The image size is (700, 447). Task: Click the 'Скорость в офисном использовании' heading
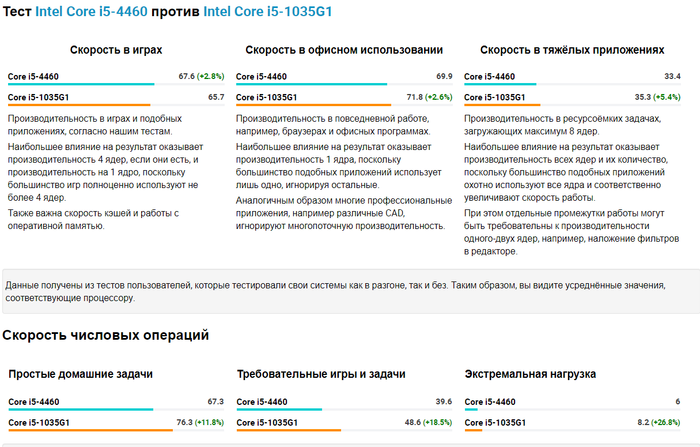click(x=344, y=50)
